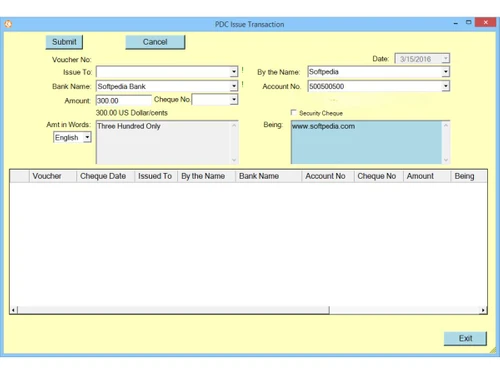This screenshot has height=375, width=500.
Task: Click the Amt in Words scroll up arrow
Action: (x=234, y=125)
